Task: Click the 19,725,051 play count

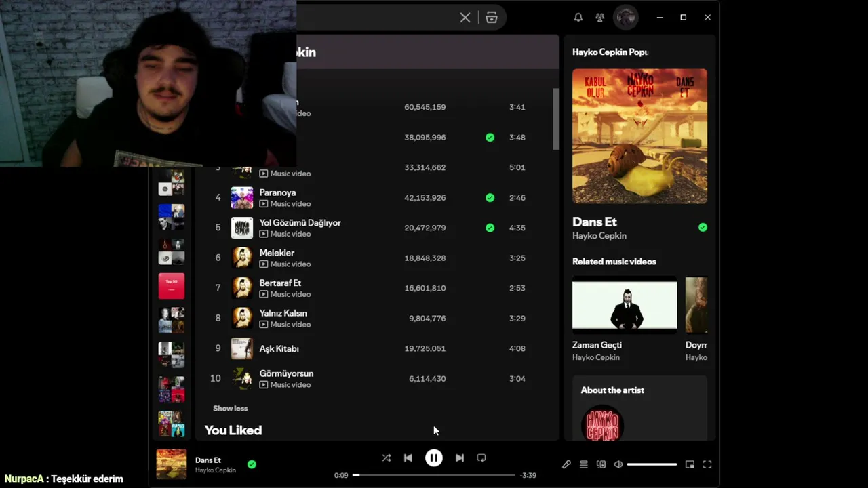Action: 425,348
